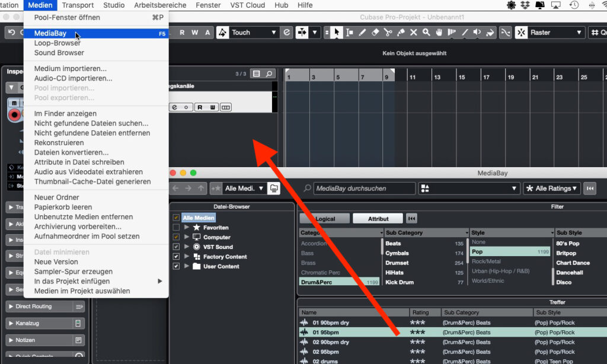Open Time Machine in the menu bar

[x=574, y=5]
